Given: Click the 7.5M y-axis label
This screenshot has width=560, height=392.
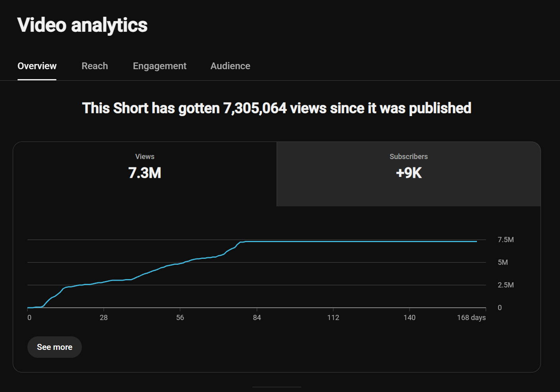Looking at the screenshot, I should 506,240.
